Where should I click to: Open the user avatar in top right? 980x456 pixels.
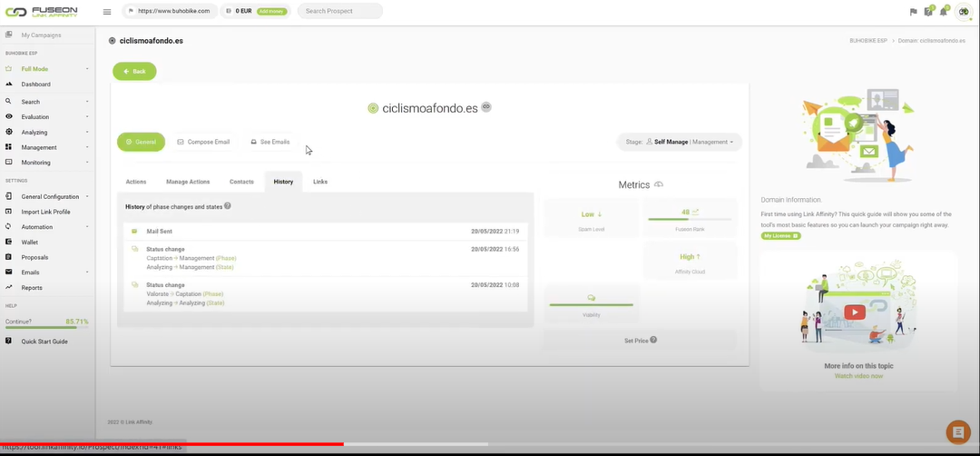tap(964, 12)
